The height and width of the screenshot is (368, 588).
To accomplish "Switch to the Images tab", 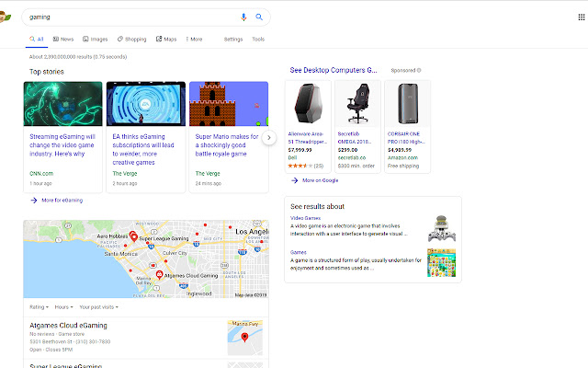I will click(x=96, y=39).
